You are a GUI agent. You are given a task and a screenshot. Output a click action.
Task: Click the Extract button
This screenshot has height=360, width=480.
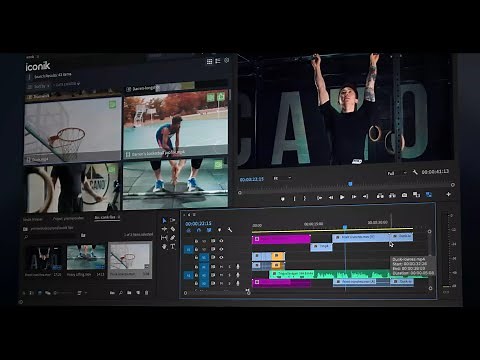point(392,195)
